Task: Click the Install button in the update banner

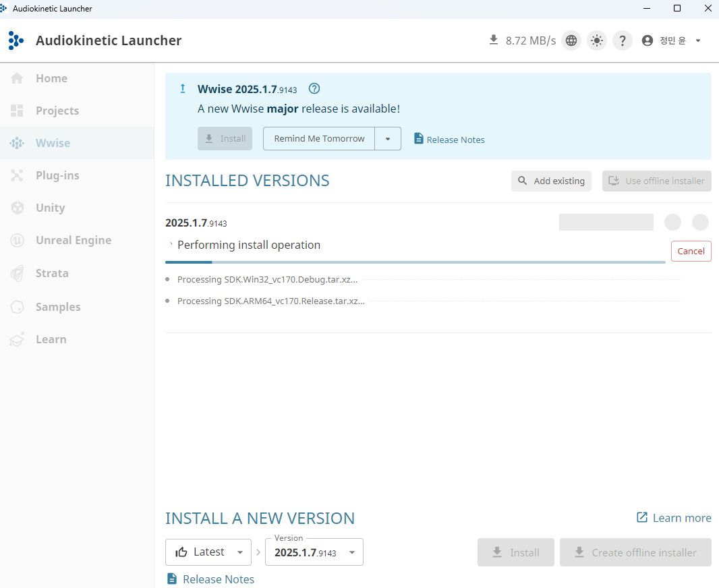Action: [x=225, y=138]
